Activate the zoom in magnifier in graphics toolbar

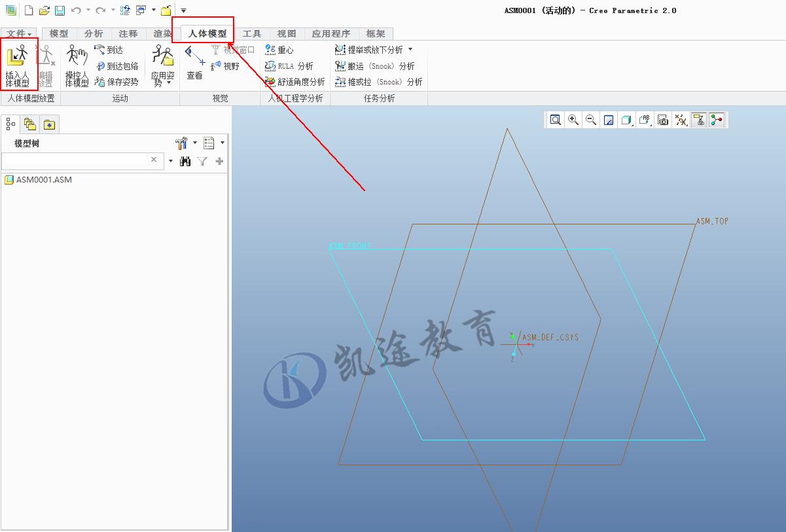click(x=573, y=120)
